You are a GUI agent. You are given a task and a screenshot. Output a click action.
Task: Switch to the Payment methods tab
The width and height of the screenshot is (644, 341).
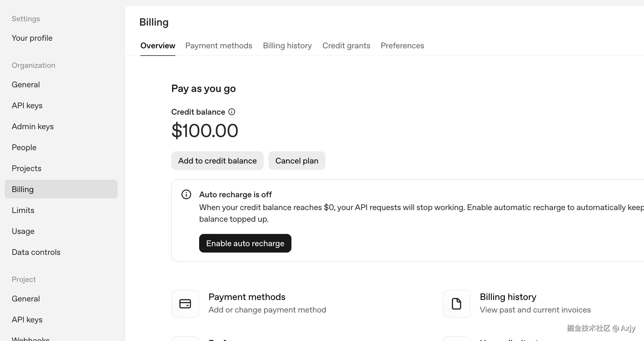click(219, 46)
